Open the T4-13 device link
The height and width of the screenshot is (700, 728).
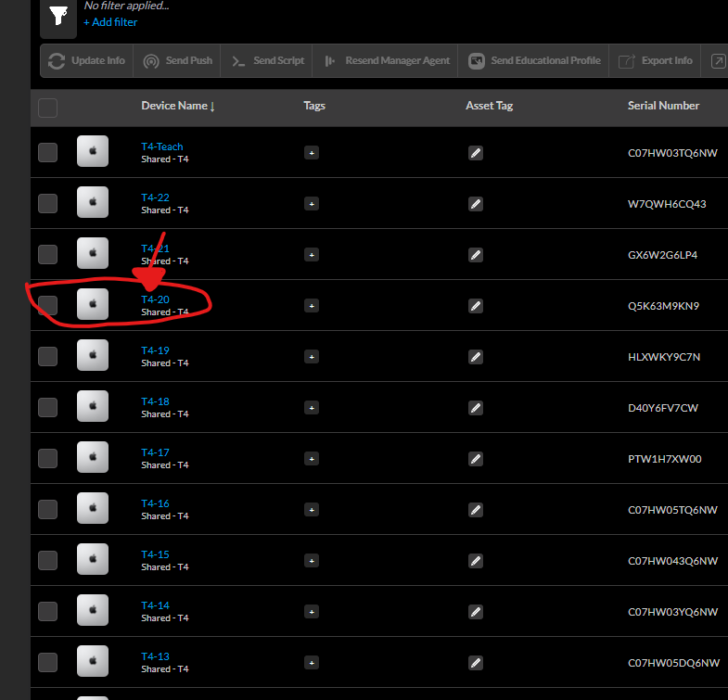[x=155, y=657]
